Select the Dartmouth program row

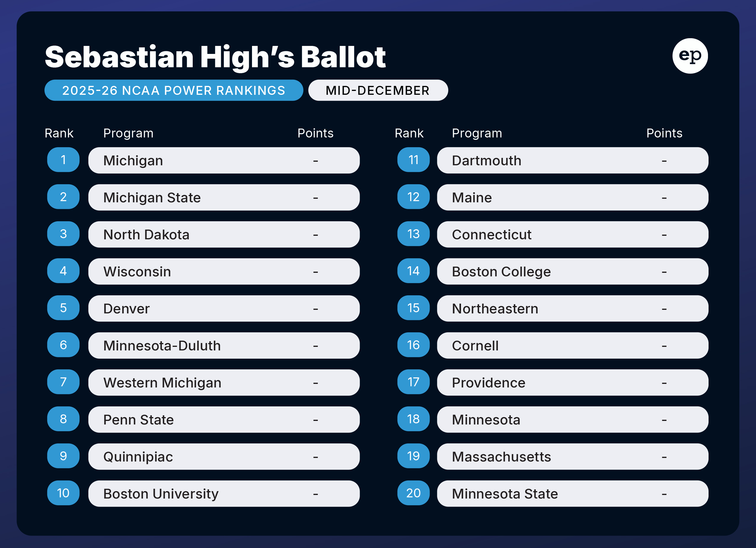pyautogui.click(x=572, y=161)
